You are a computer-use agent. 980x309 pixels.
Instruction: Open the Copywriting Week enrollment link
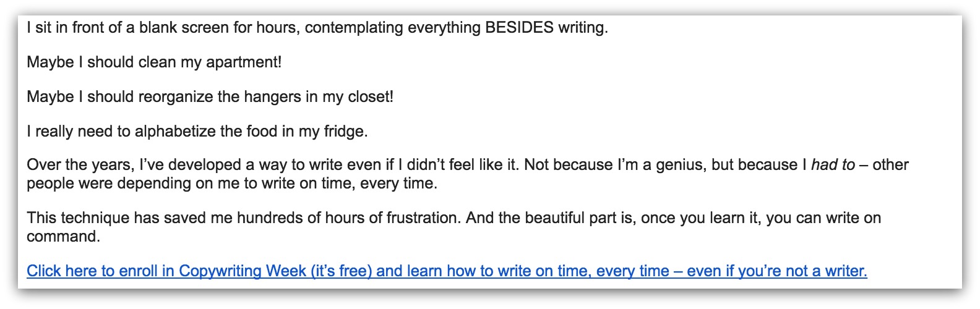pyautogui.click(x=447, y=271)
